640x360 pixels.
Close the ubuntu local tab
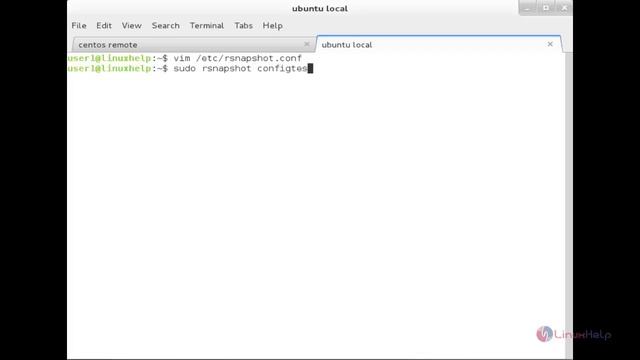point(550,44)
